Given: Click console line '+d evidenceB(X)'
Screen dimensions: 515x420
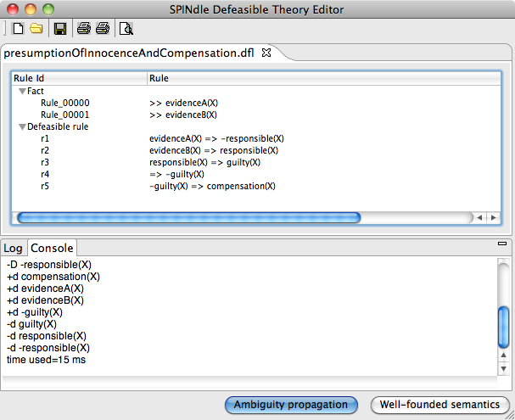Looking at the screenshot, I should tap(45, 300).
